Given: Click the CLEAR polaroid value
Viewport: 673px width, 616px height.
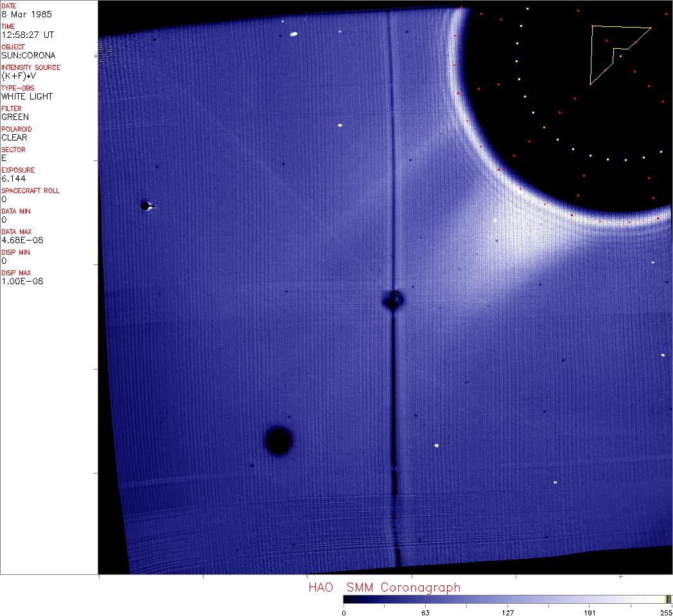Looking at the screenshot, I should (x=15, y=137).
